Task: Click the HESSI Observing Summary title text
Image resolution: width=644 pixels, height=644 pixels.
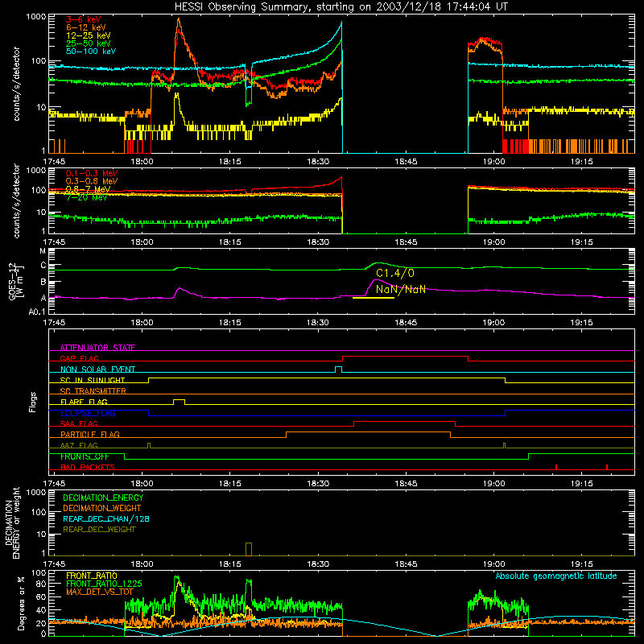Action: [x=341, y=7]
